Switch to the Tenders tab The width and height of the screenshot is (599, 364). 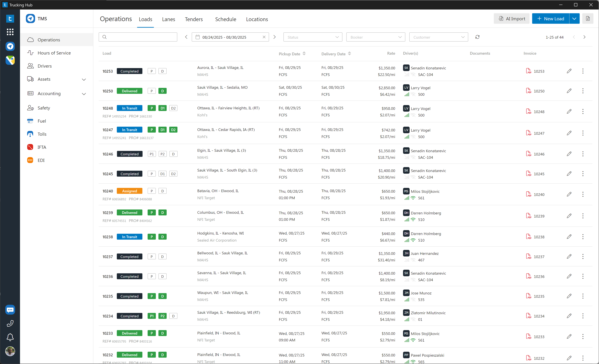click(x=193, y=19)
